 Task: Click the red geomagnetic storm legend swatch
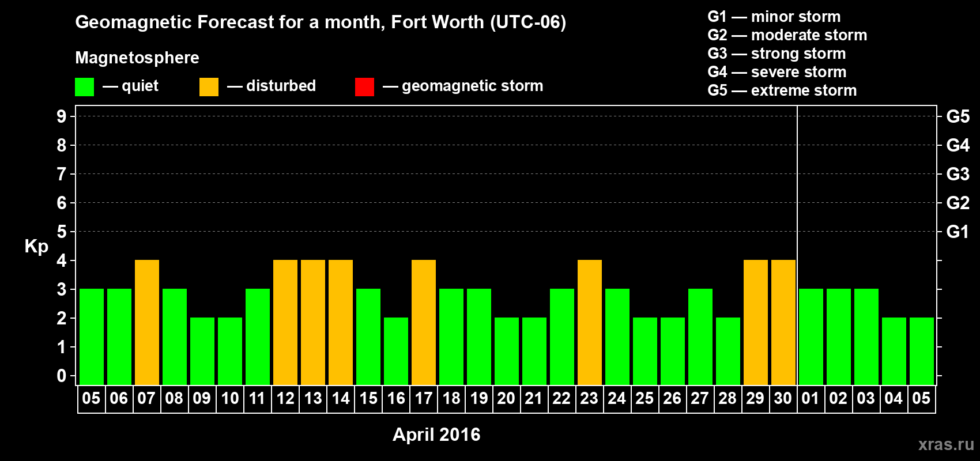(x=364, y=87)
